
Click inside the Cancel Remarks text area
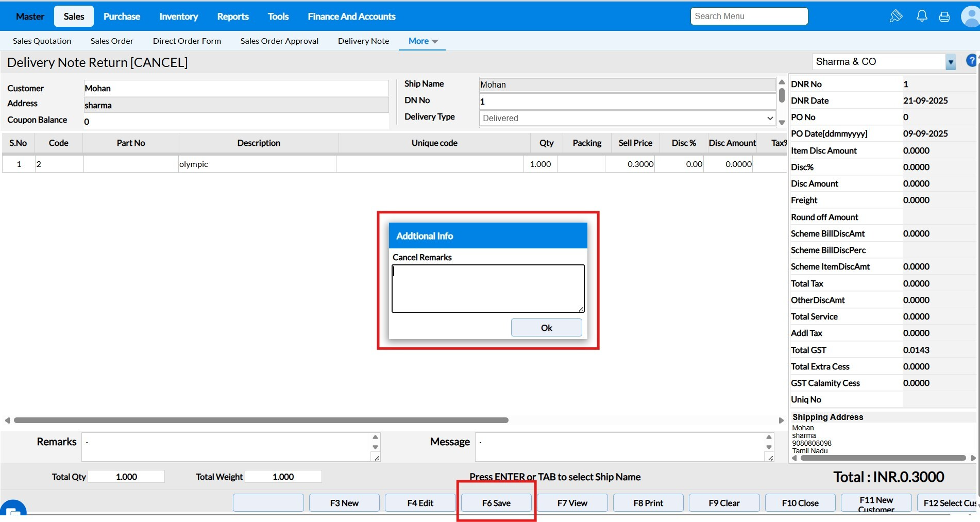(487, 288)
